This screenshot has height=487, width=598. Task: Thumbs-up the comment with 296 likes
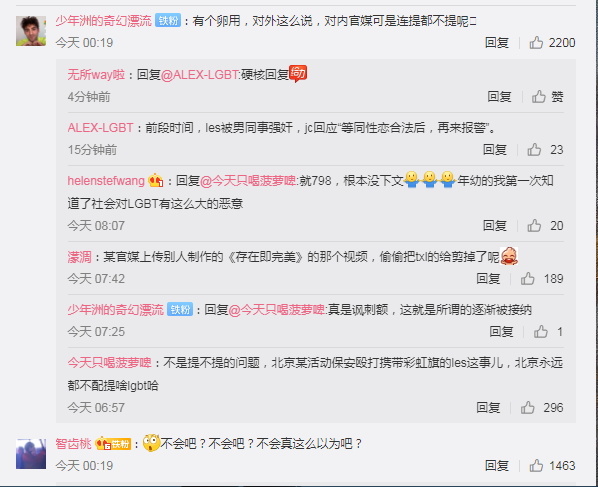click(527, 407)
